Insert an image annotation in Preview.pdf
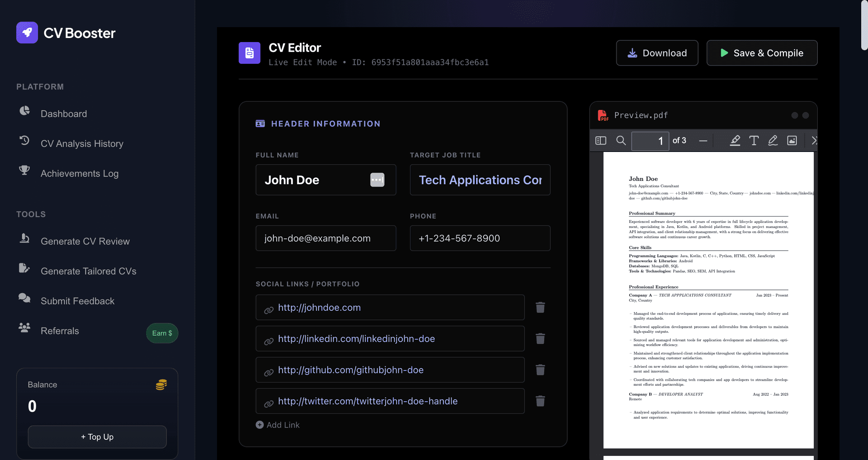Viewport: 868px width, 460px height. click(792, 141)
